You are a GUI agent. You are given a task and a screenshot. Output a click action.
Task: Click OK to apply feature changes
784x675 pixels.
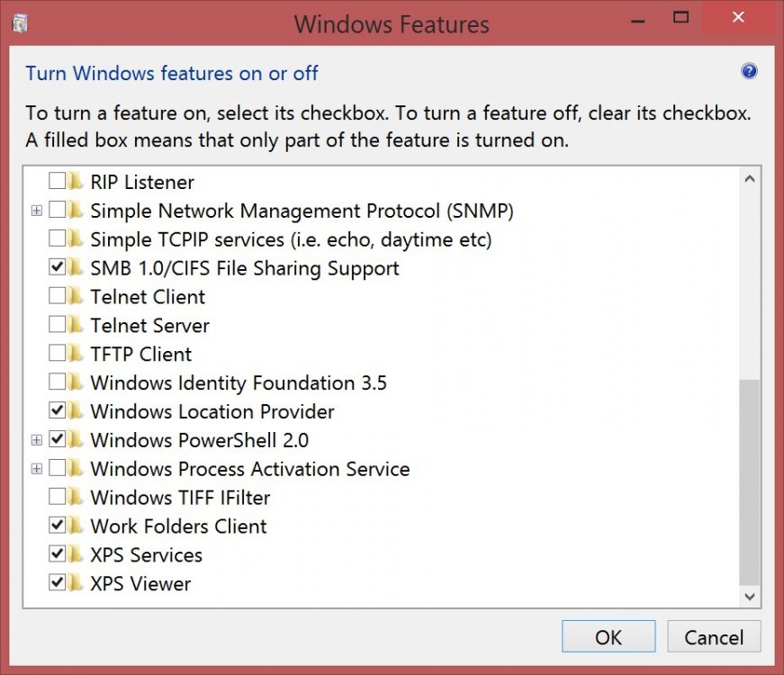[608, 636]
